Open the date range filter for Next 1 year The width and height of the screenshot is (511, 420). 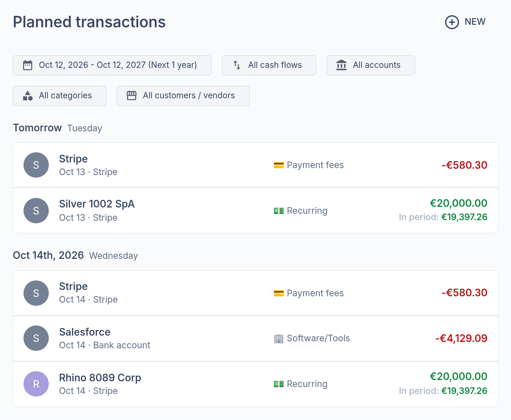(x=112, y=65)
